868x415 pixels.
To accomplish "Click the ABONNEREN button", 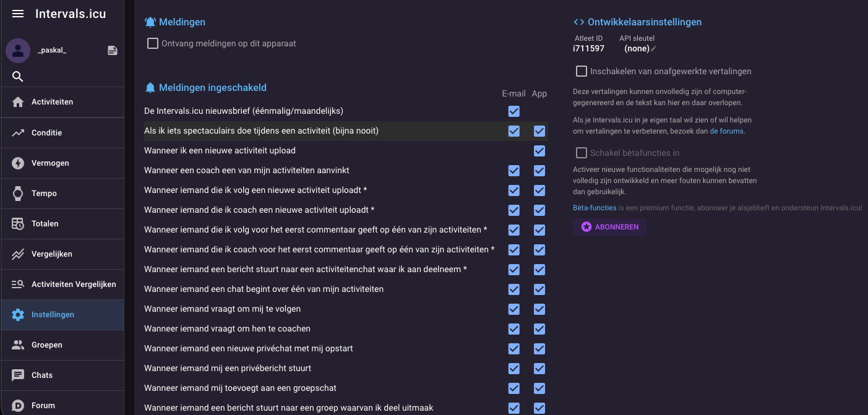I will 609,227.
